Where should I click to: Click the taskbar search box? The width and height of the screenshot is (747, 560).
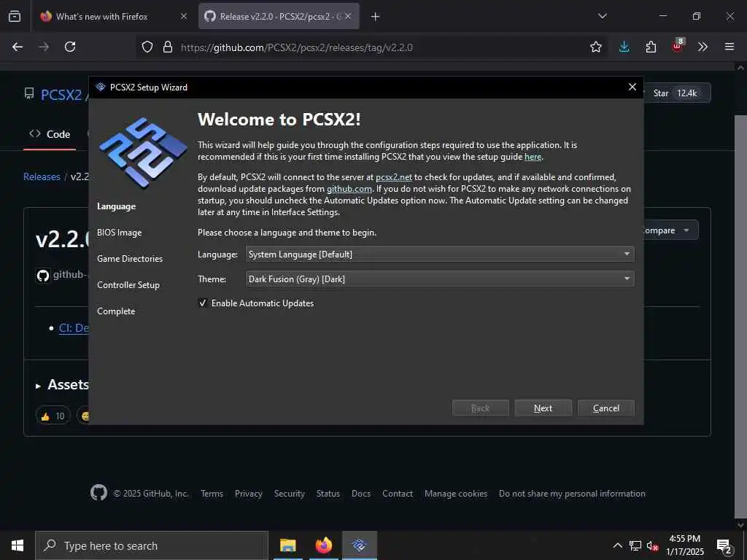tap(152, 545)
